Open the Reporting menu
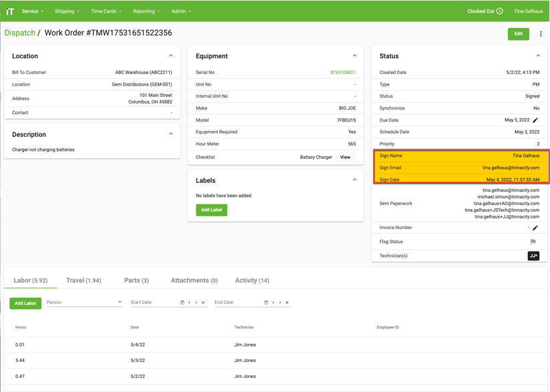The image size is (550, 392). pyautogui.click(x=145, y=11)
